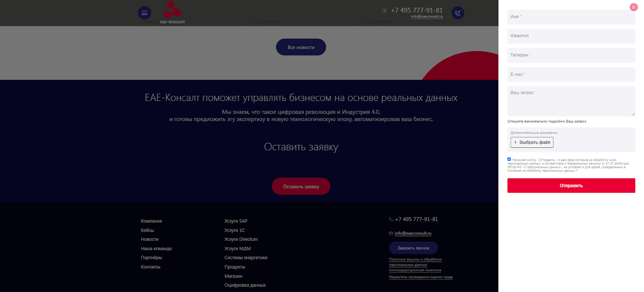Open Услуги SAP footer link

click(x=236, y=221)
